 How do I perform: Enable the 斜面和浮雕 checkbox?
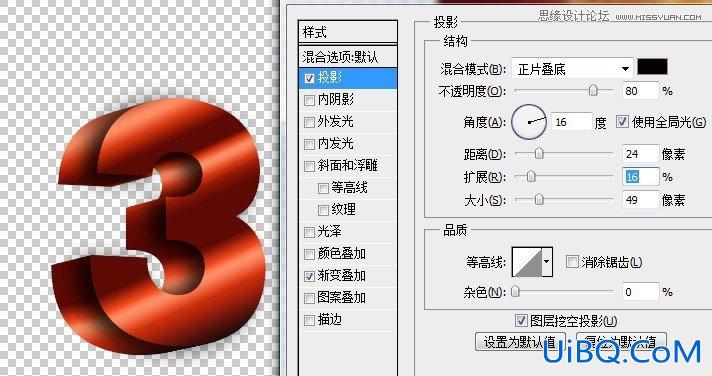309,166
